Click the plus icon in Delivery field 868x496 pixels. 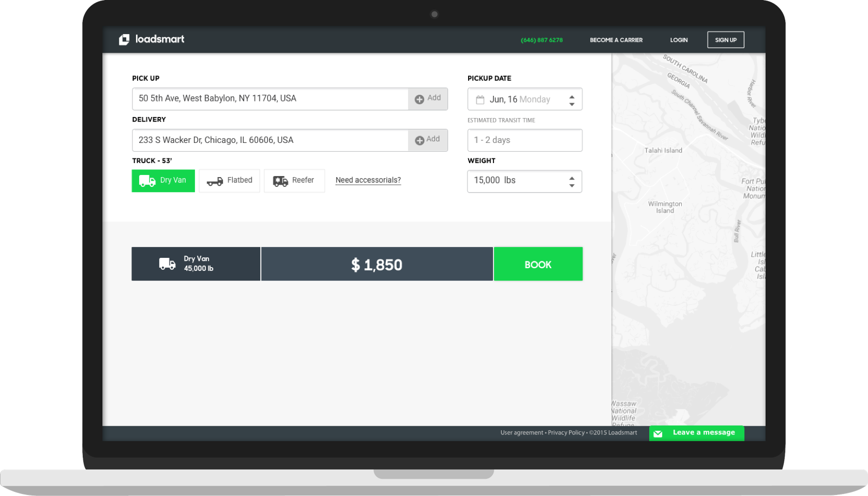[420, 140]
